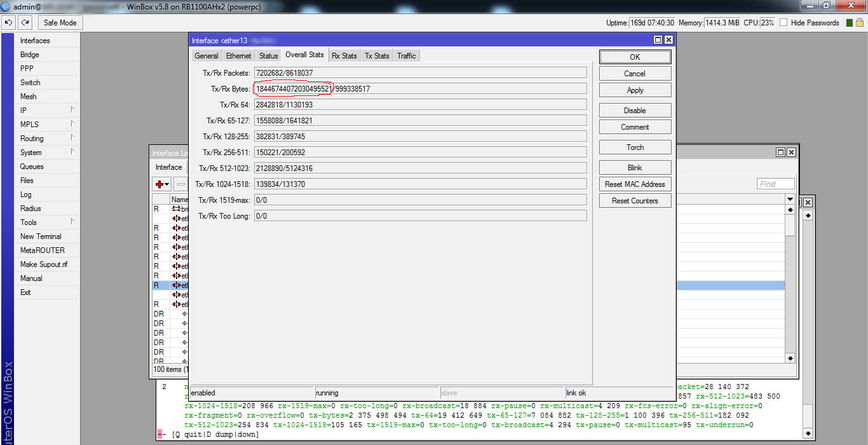This screenshot has width=868, height=445.
Task: Launch Torch for this interface
Action: click(x=635, y=147)
